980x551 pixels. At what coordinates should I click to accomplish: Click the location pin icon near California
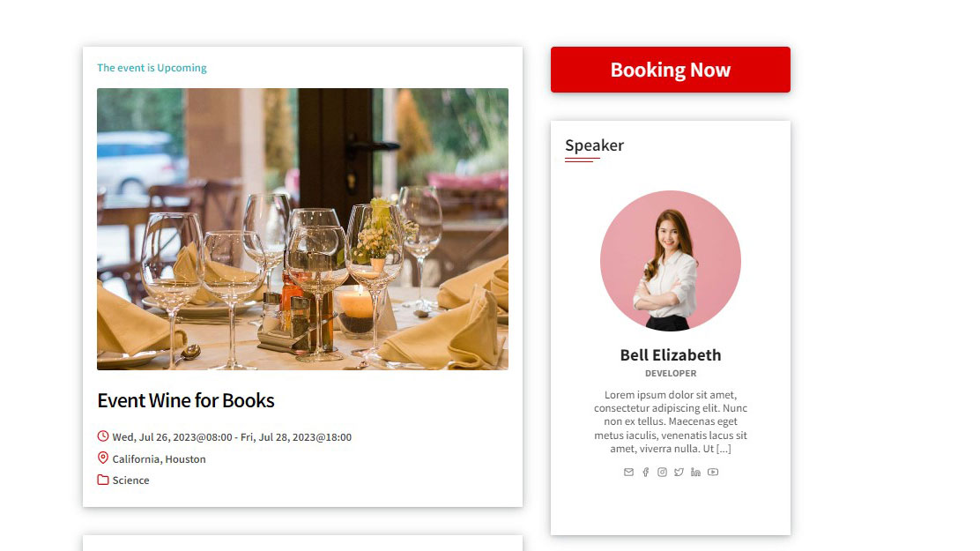[x=103, y=458]
